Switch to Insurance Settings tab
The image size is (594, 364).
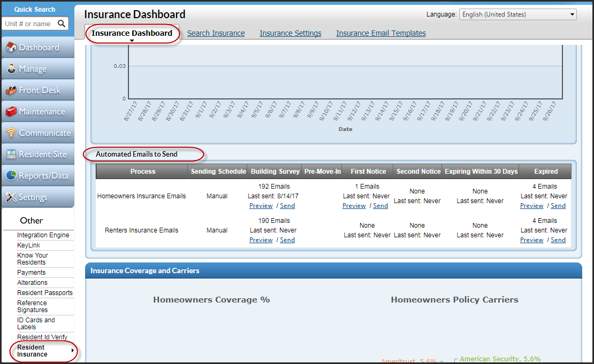point(290,33)
